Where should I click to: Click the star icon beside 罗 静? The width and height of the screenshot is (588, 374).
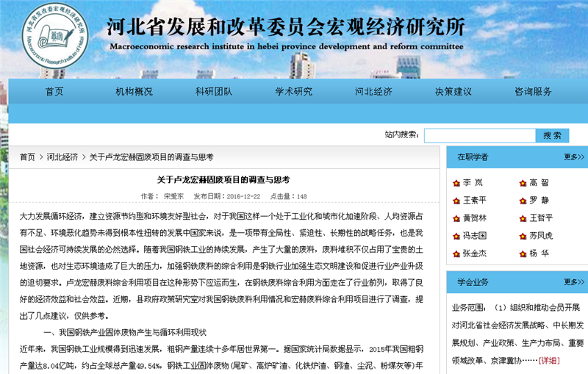click(523, 201)
